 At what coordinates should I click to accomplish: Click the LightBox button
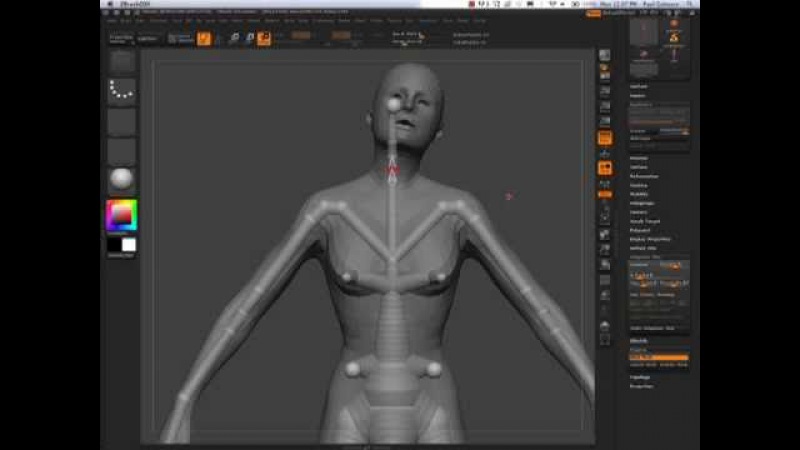click(x=147, y=38)
